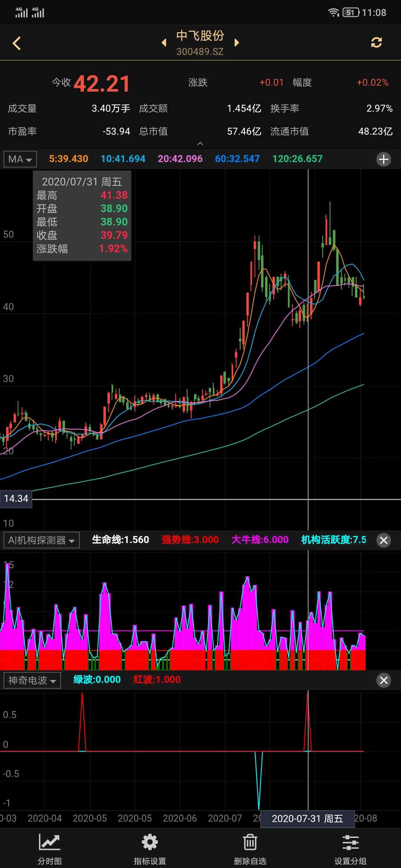Tap 删除自选 trash icon

pyautogui.click(x=250, y=848)
